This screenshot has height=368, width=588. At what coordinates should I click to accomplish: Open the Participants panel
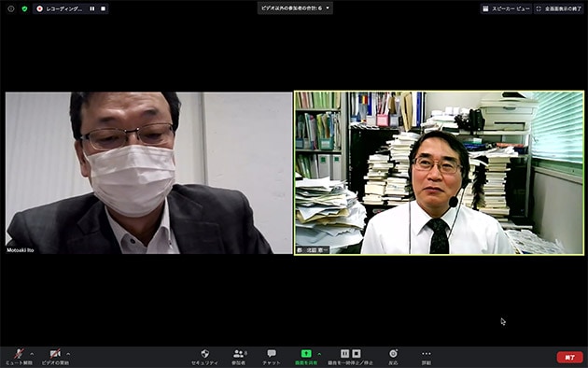pos(239,357)
